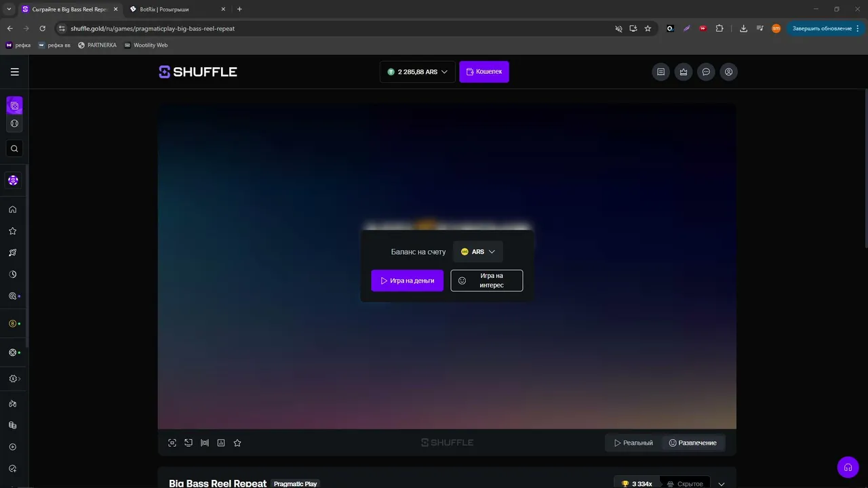Open the orange sm profile avatar
868x488 pixels.
(776, 28)
